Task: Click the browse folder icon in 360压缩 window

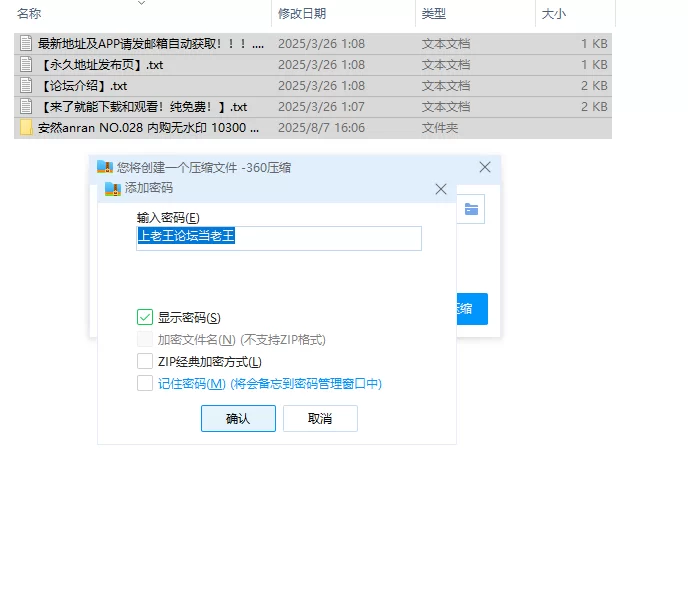Action: coord(471,209)
